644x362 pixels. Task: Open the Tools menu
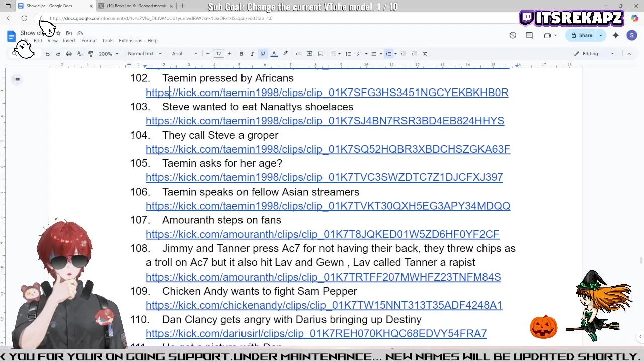click(108, 41)
